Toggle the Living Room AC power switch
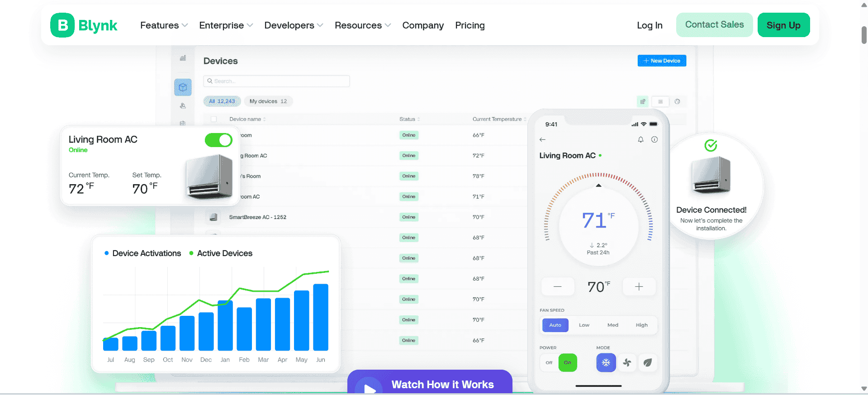Viewport: 868px width, 395px height. click(218, 140)
